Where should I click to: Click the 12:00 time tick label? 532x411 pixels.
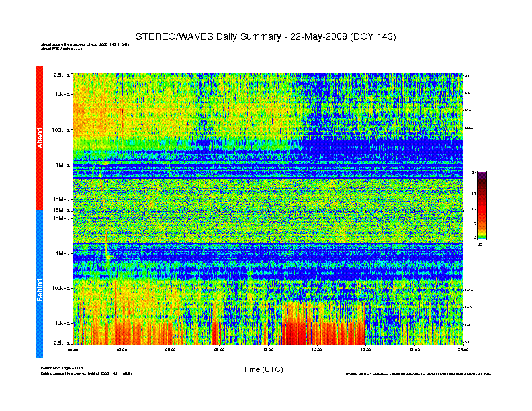point(268,349)
